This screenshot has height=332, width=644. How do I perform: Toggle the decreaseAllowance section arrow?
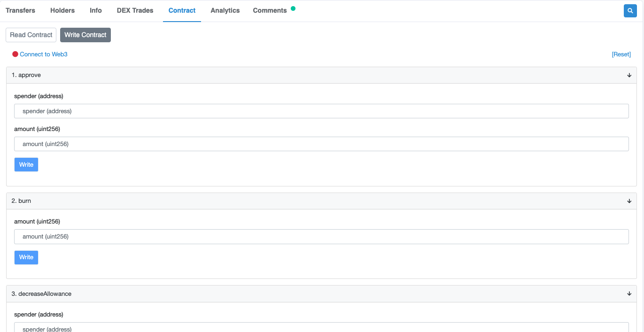629,294
